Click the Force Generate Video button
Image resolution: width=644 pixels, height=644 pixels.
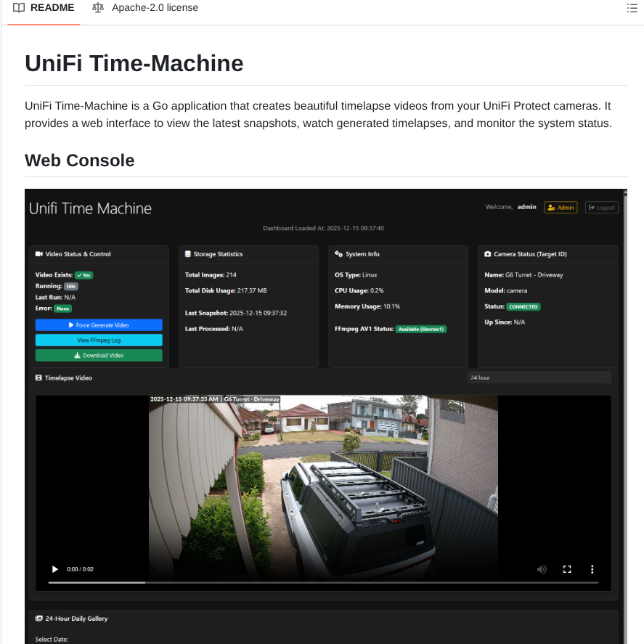pos(97,324)
